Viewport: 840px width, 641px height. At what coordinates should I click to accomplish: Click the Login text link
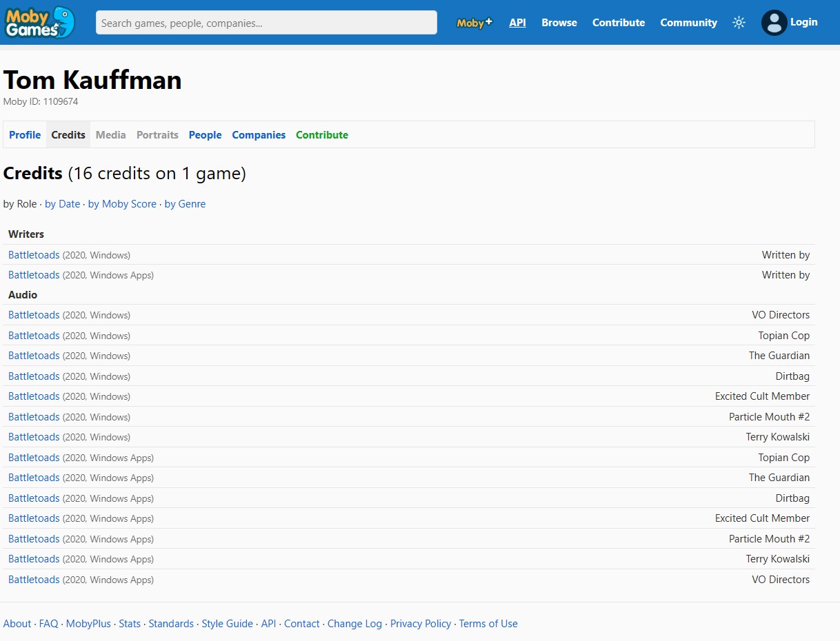803,22
